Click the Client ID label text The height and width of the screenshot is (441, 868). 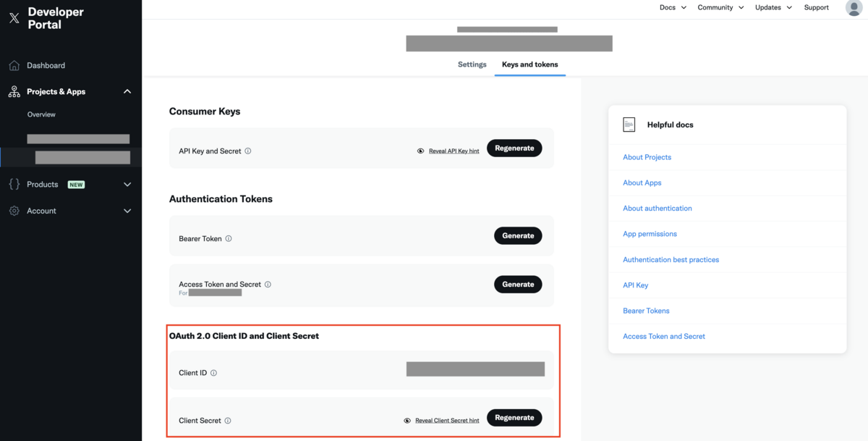(193, 373)
